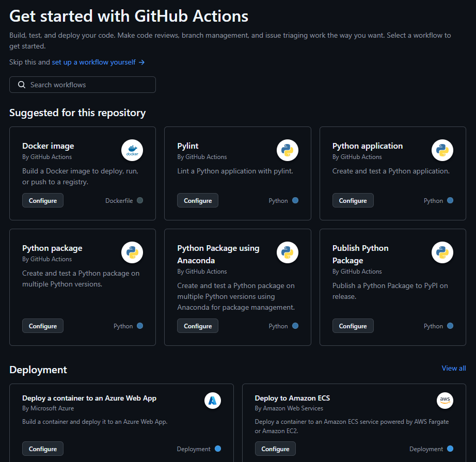The image size is (476, 462).
Task: Click the AWS logo on Amazon ECS card
Action: (x=445, y=401)
